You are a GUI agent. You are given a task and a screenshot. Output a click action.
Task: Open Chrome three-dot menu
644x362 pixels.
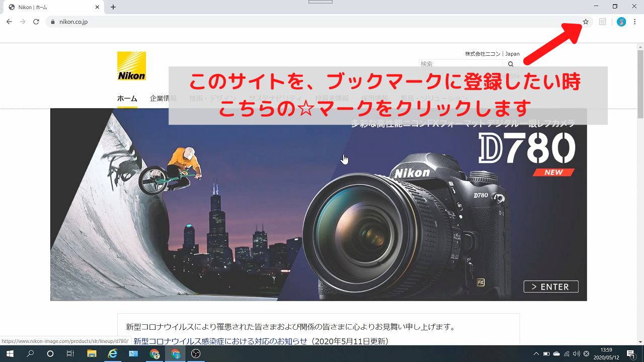point(635,22)
